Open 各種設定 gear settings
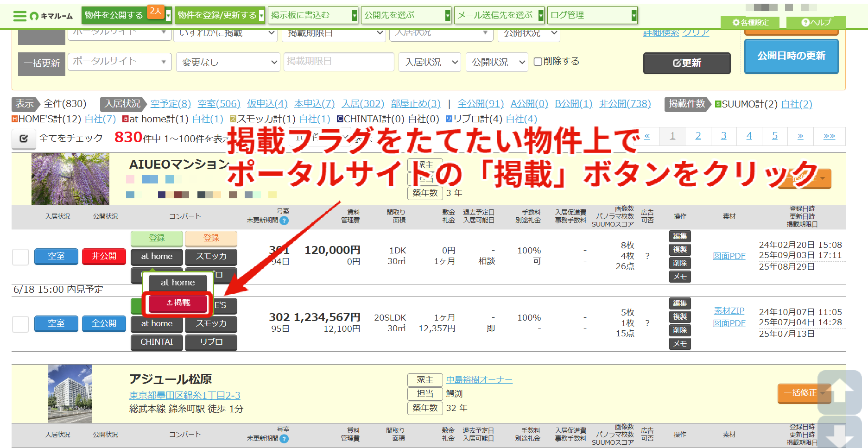The width and height of the screenshot is (868, 448). point(750,22)
